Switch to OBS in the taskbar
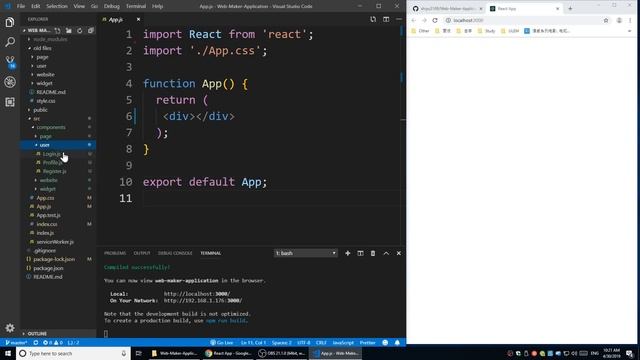 click(x=282, y=353)
